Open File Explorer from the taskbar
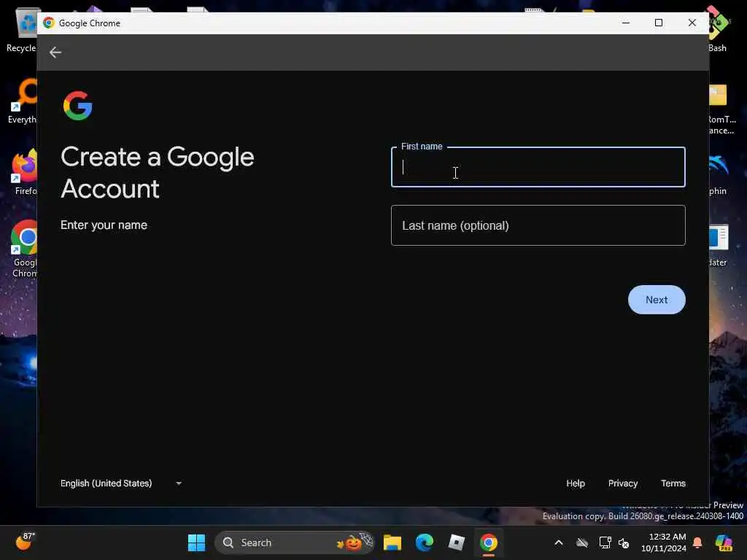Viewport: 747px width, 560px height. tap(392, 542)
